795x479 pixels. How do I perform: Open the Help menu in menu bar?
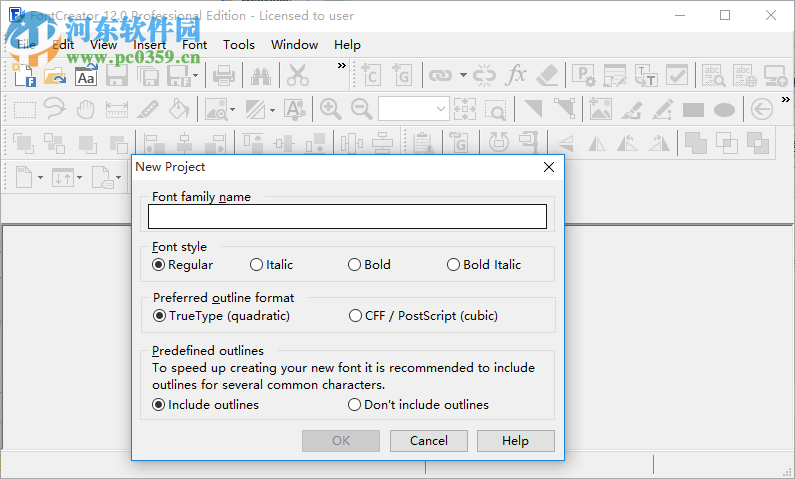pyautogui.click(x=347, y=45)
